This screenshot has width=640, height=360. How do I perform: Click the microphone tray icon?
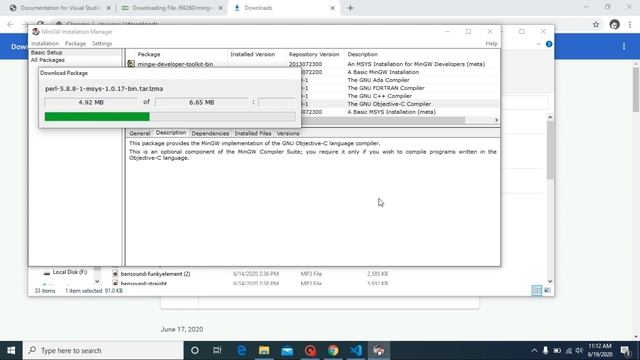(x=545, y=350)
